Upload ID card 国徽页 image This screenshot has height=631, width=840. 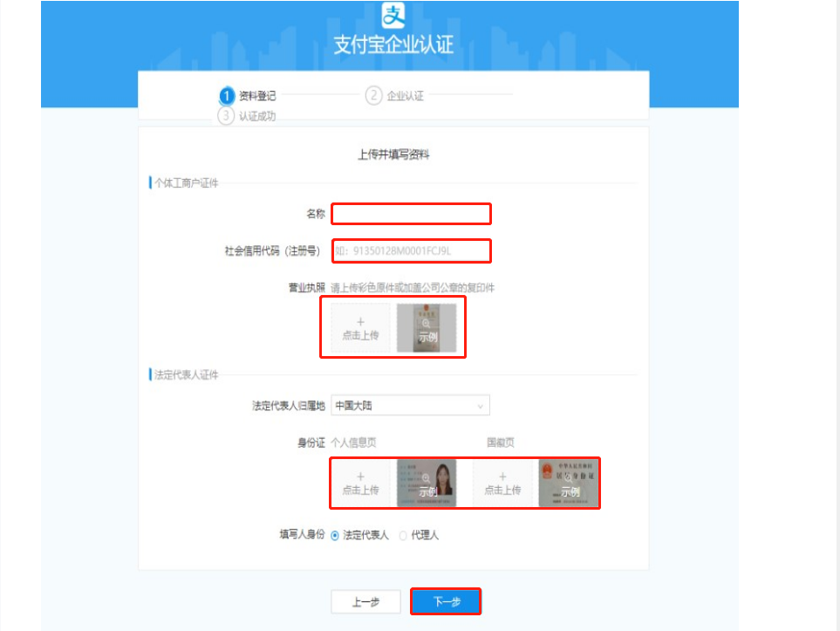point(502,483)
